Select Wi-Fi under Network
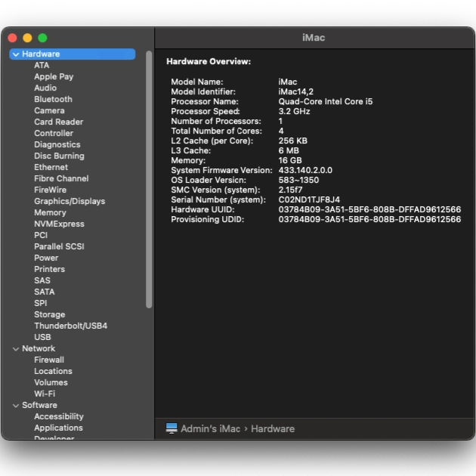This screenshot has height=476, width=476. (x=45, y=394)
